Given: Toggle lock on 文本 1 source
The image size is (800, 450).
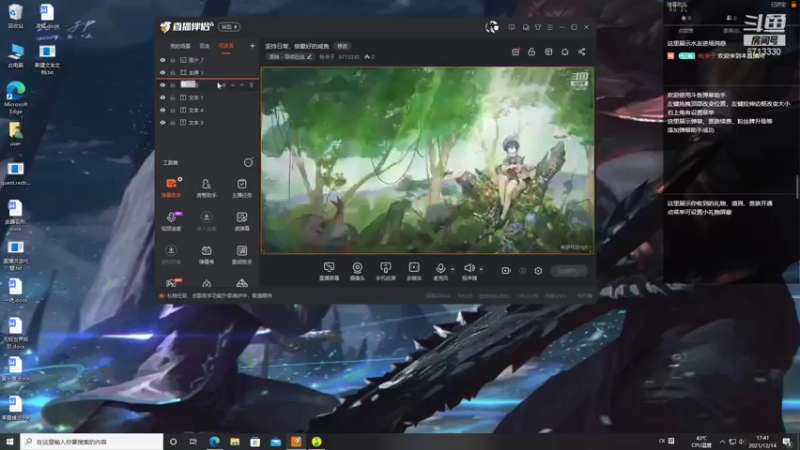Looking at the screenshot, I should click(x=173, y=97).
